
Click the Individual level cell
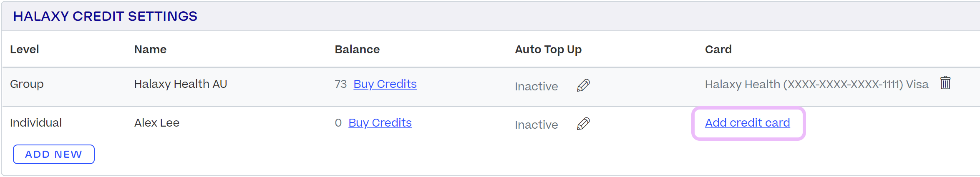point(36,123)
